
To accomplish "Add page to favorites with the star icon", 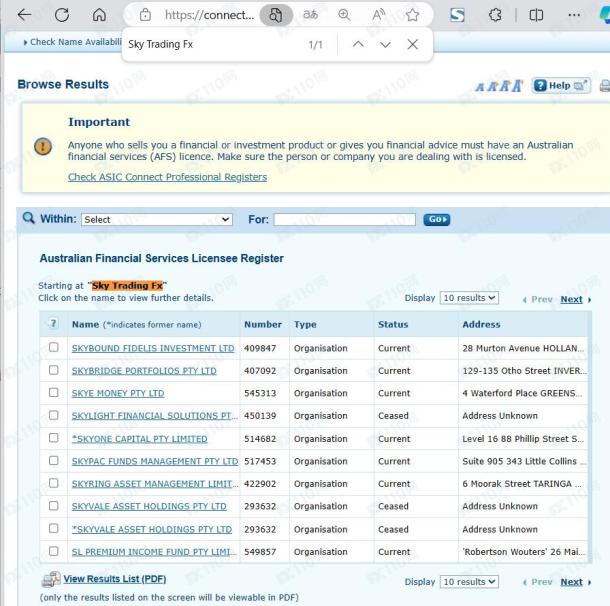I will (x=412, y=15).
